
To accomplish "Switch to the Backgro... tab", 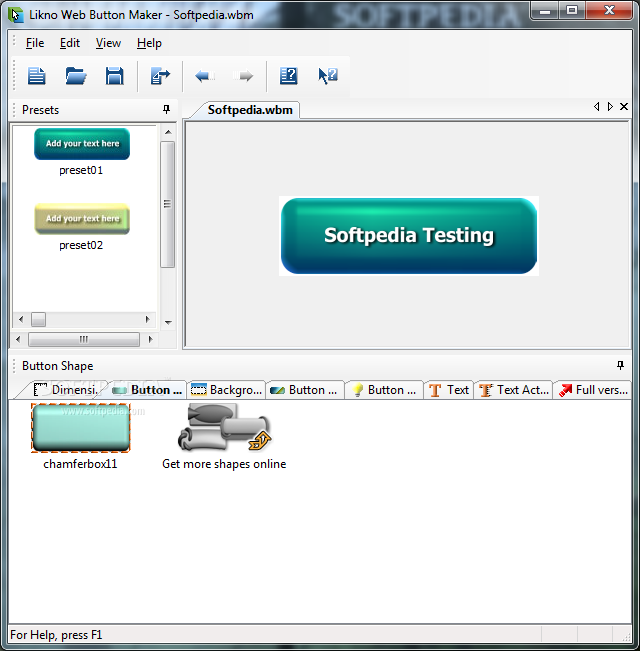I will [x=227, y=390].
